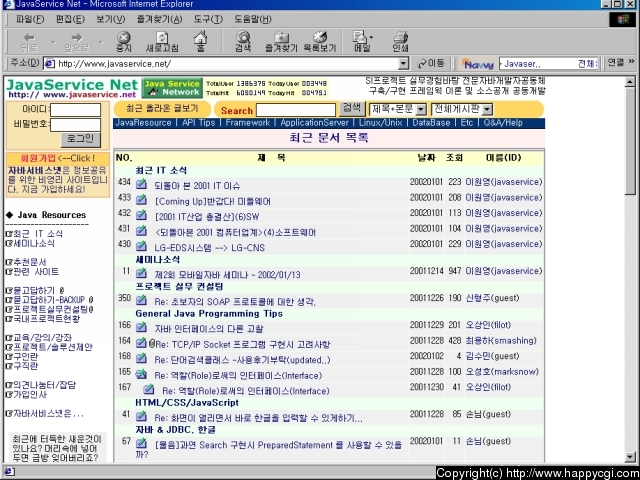Click the 비밀번호 password field

(x=76, y=125)
